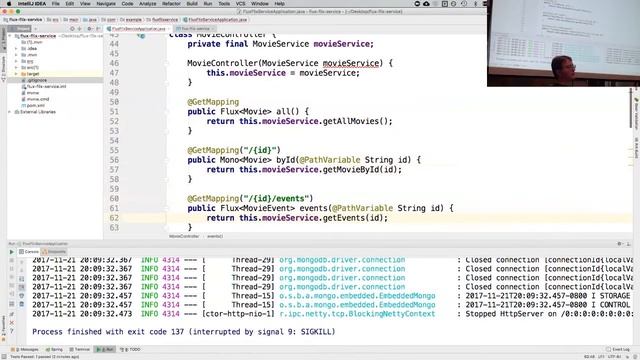Image resolution: width=640 pixels, height=360 pixels.
Task: Switch to the flux-flix-service editor tab
Action: [195, 29]
